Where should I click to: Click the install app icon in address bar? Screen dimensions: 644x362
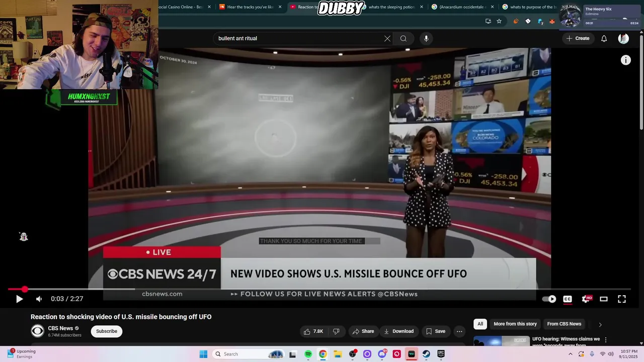[x=488, y=21]
